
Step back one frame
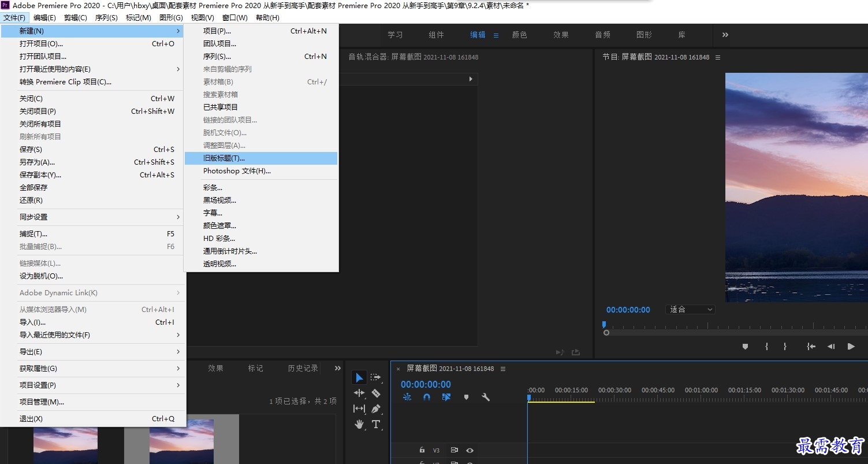coord(831,346)
